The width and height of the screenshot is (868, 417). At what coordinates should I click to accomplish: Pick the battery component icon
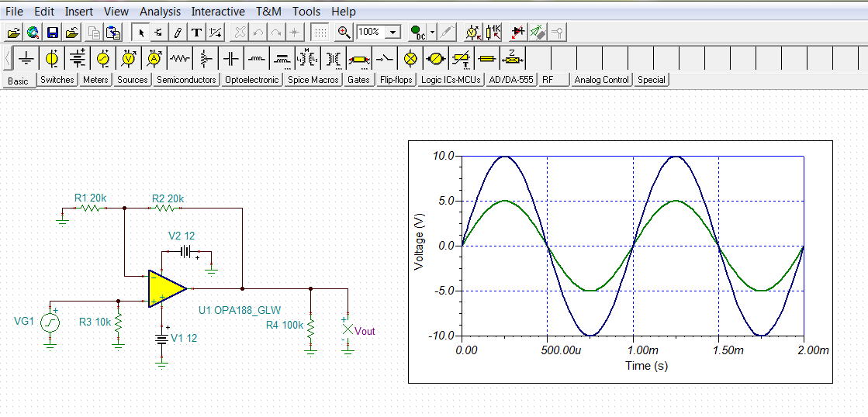pos(78,58)
